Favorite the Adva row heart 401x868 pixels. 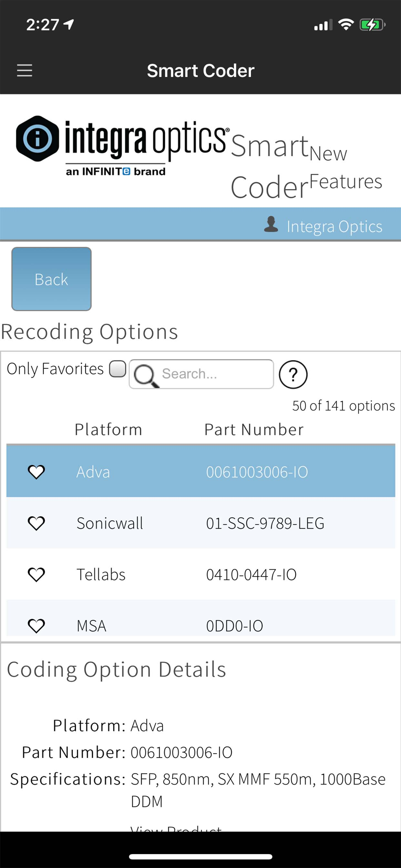36,471
